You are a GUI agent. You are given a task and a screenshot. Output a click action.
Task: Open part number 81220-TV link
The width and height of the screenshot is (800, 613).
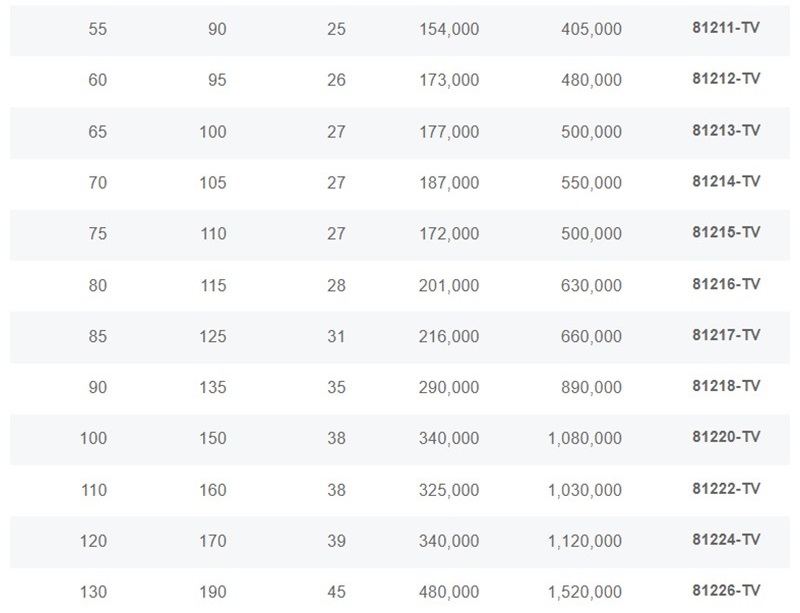tap(726, 437)
